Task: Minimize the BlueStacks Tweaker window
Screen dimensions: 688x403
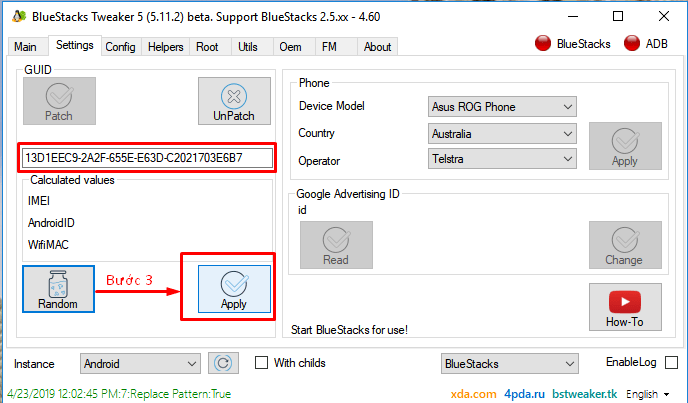Action: click(573, 17)
